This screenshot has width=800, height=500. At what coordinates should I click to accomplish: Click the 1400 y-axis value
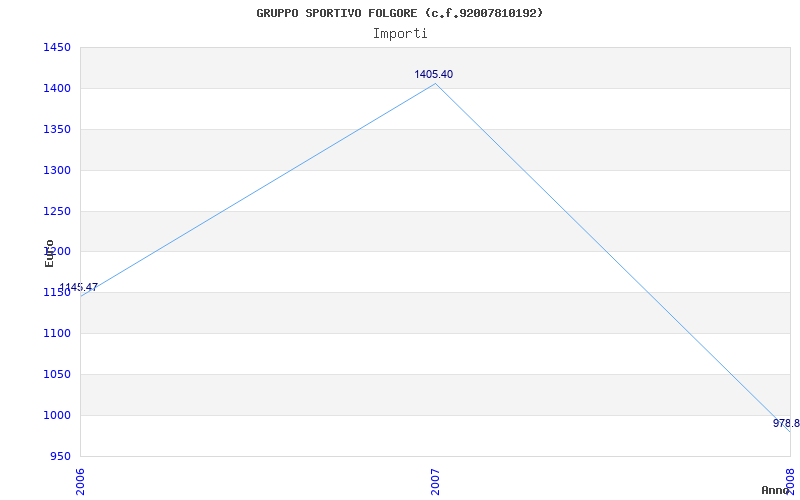click(56, 89)
